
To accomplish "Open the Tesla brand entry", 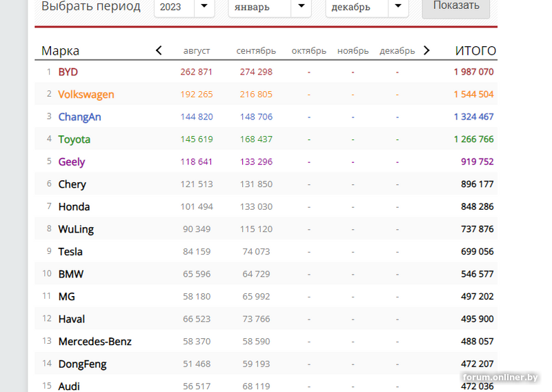I will click(x=70, y=251).
